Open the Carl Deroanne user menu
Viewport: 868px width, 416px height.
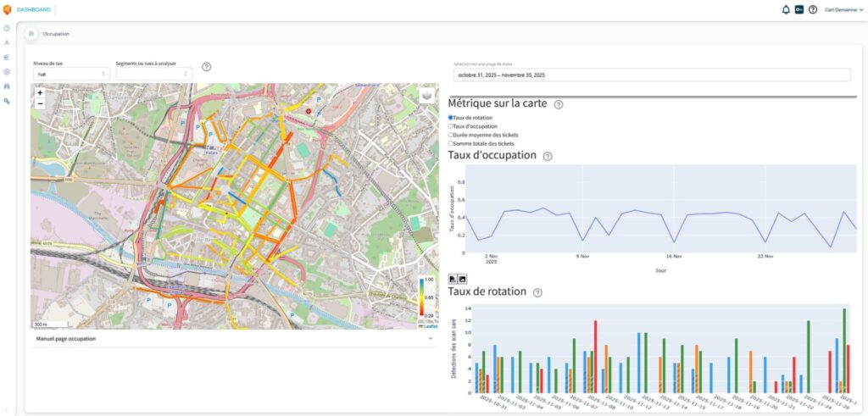[843, 9]
